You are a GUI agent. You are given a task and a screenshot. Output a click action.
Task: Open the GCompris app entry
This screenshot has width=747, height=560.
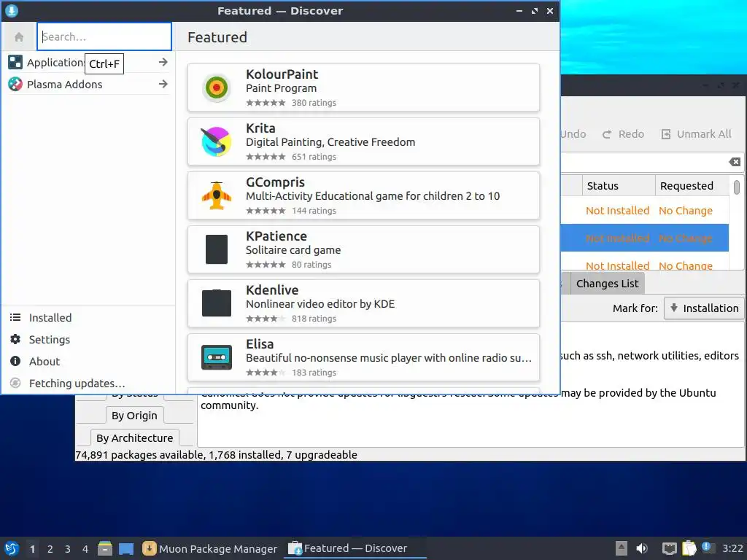pyautogui.click(x=363, y=195)
